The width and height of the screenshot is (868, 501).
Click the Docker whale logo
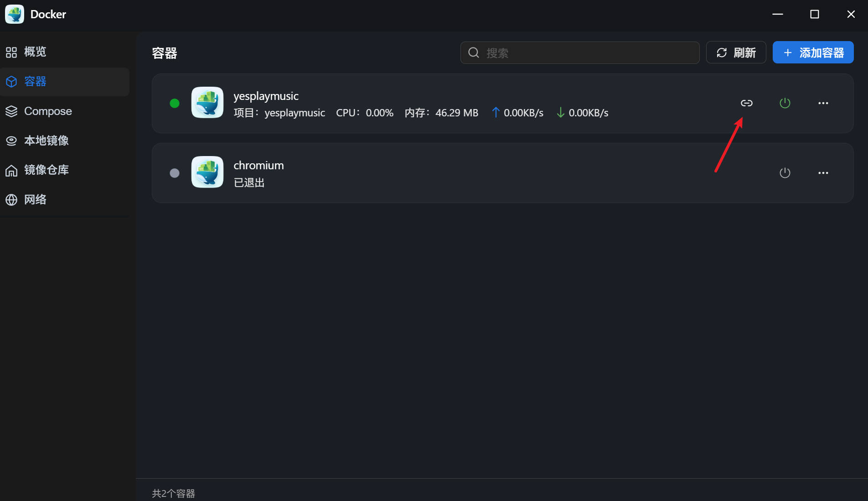tap(14, 14)
